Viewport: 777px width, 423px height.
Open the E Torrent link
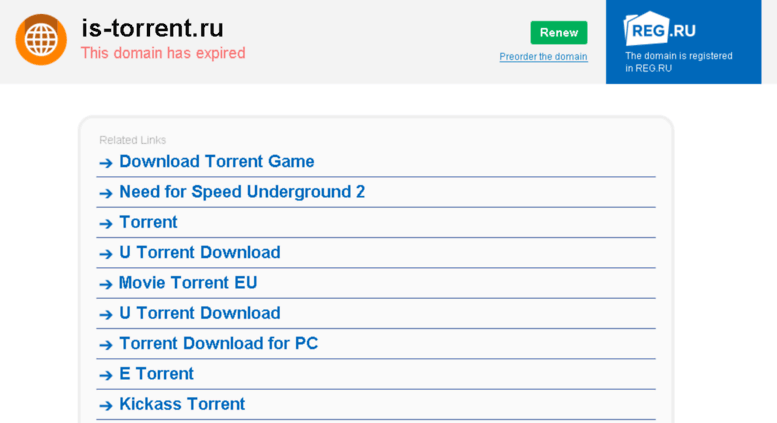point(157,373)
